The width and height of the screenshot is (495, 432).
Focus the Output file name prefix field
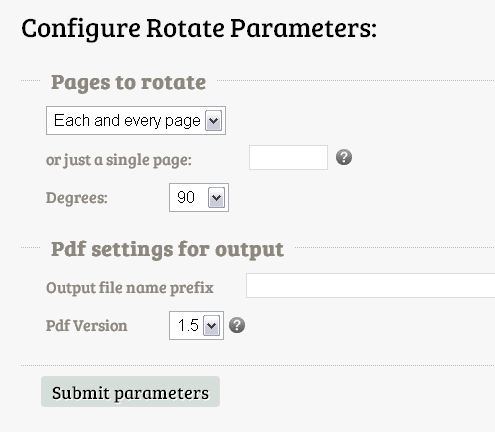[x=371, y=285]
